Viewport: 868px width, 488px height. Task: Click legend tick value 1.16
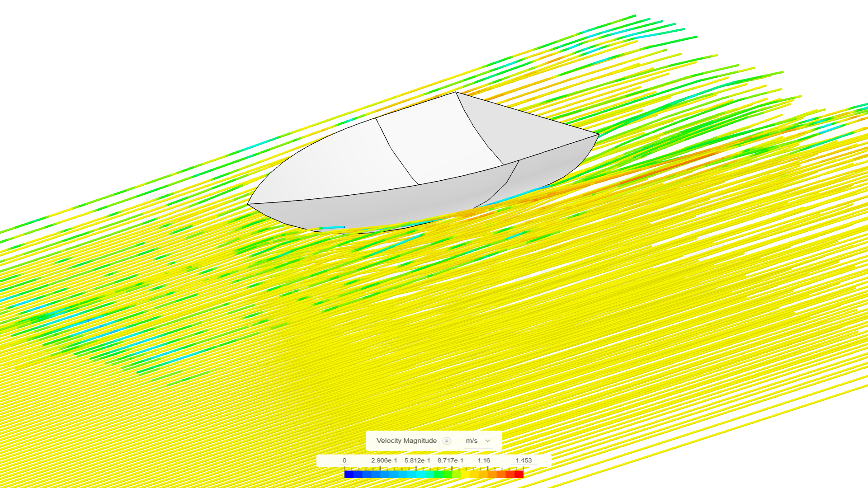(x=483, y=459)
